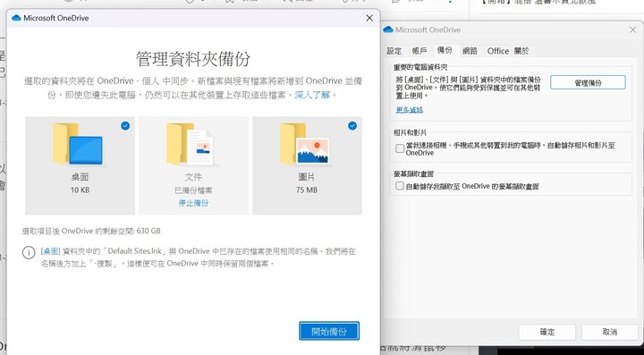Select the 圖片 (Pictures) folder tile
Image resolution: width=644 pixels, height=355 pixels.
[x=307, y=165]
